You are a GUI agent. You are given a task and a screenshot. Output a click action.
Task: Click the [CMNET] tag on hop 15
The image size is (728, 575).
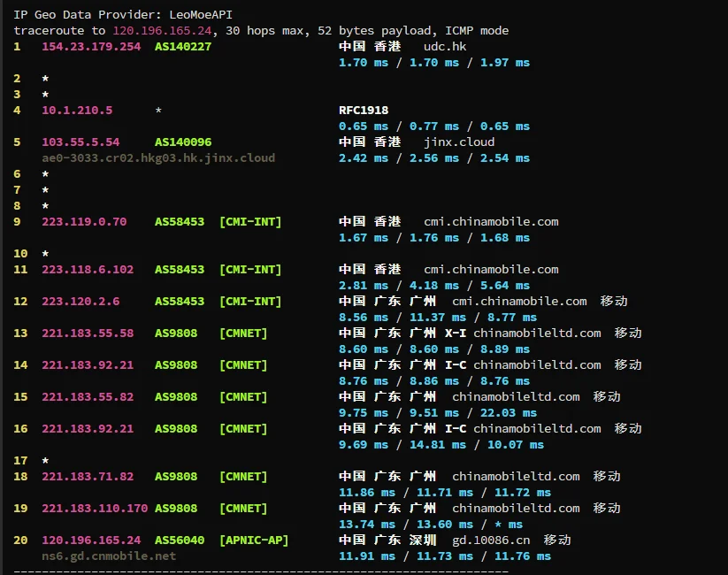tap(243, 396)
